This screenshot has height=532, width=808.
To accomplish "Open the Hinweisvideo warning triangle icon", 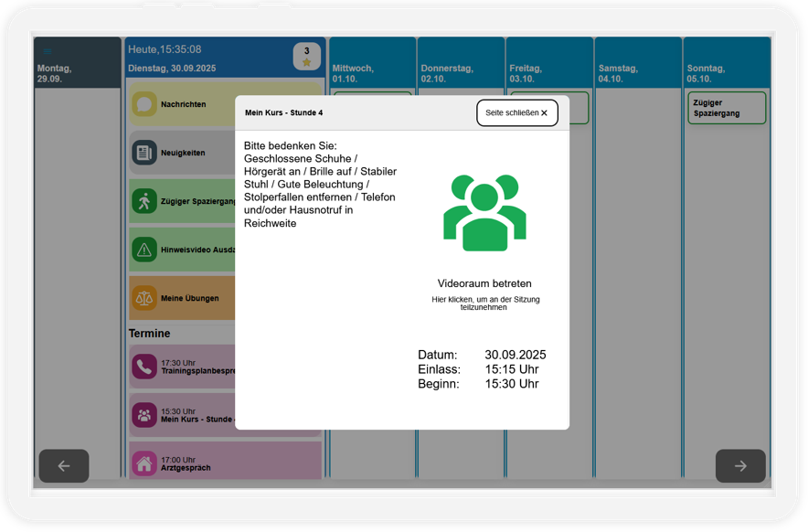I will 144,250.
